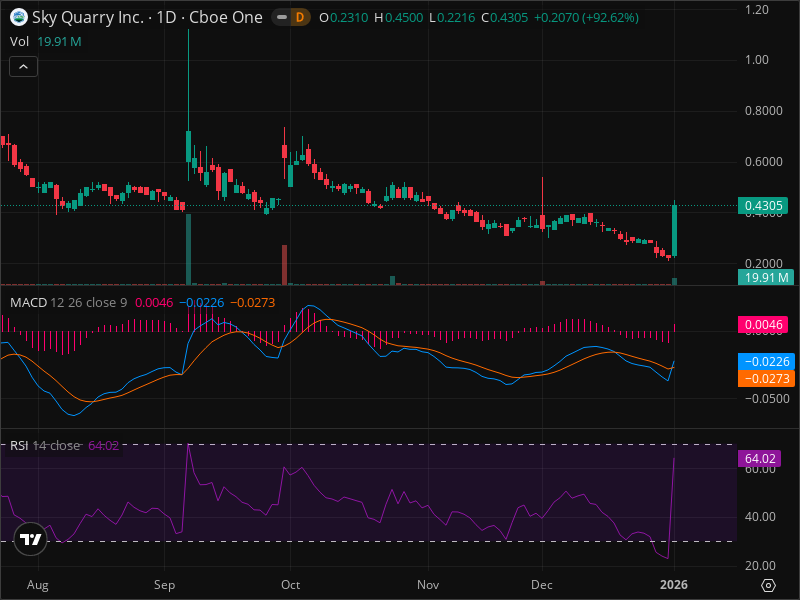Screen dimensions: 800x600
Task: Click the high value H0.4500 in header
Action: click(398, 18)
